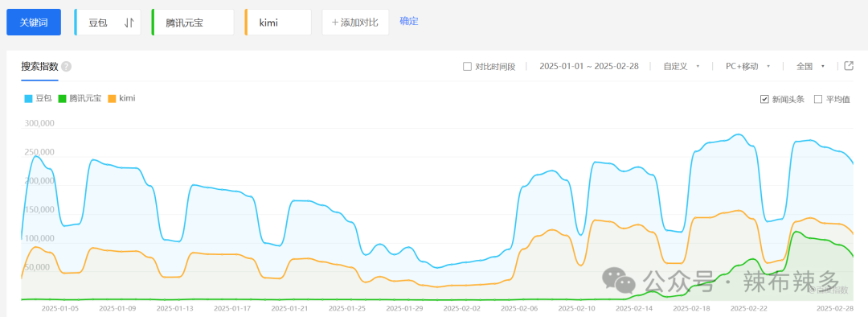Click the 2025-01-29 x-axis date label
Image resolution: width=868 pixels, height=317 pixels.
coord(404,307)
